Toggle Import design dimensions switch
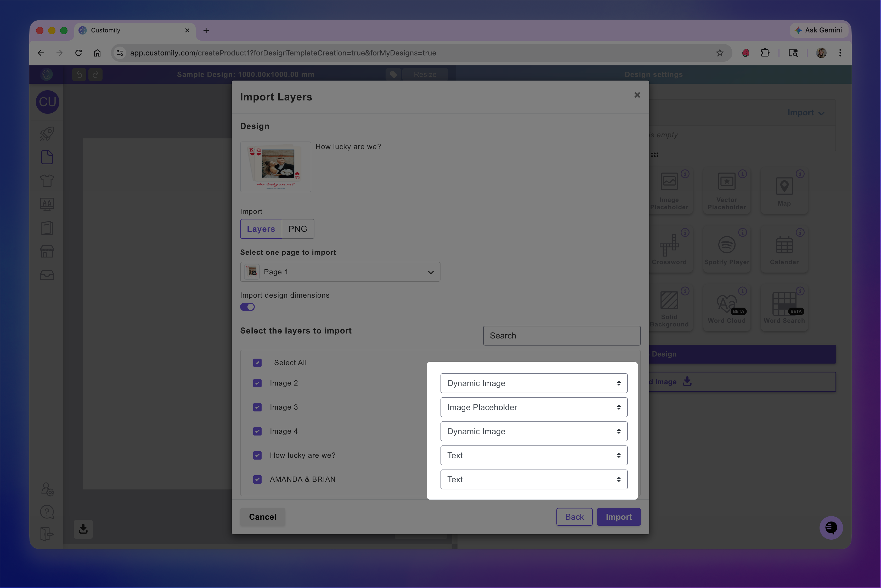 247,307
